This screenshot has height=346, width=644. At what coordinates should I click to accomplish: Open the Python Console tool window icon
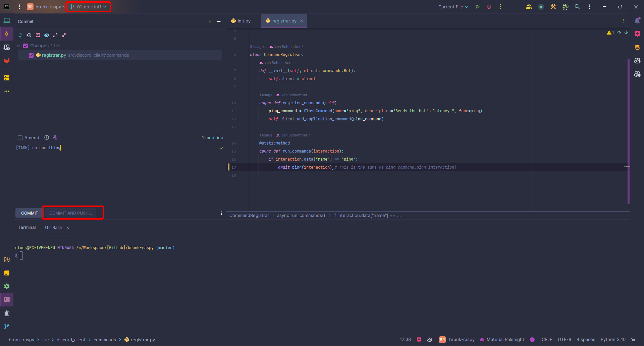pos(7,259)
